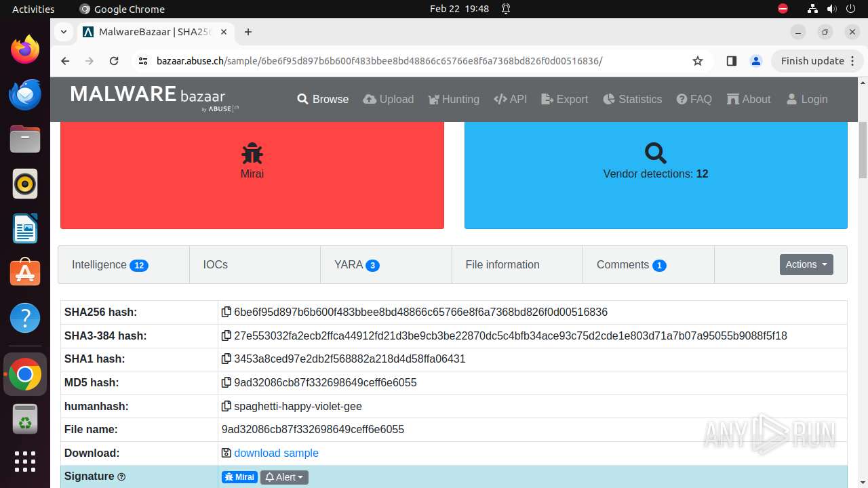Open LibreOffice Writer from dock

25,228
